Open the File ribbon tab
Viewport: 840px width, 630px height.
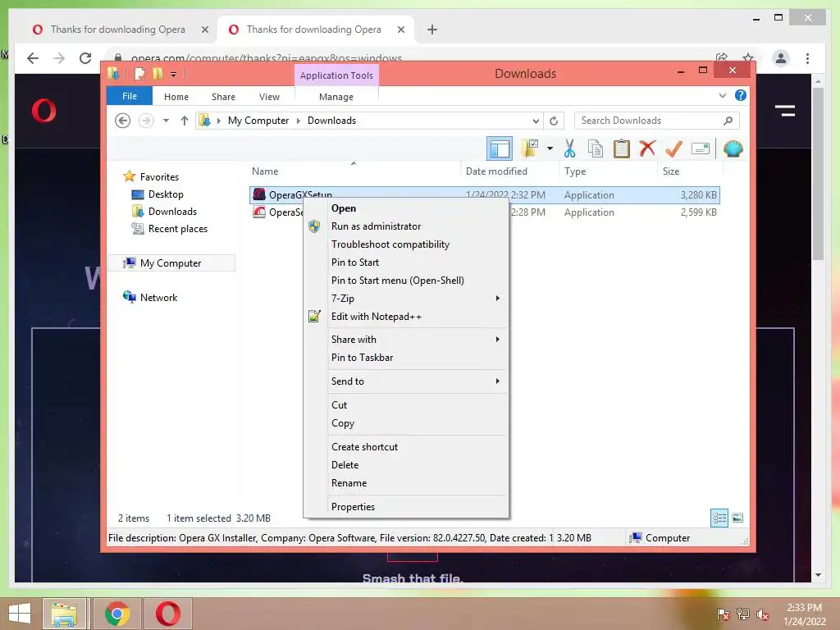(x=130, y=96)
